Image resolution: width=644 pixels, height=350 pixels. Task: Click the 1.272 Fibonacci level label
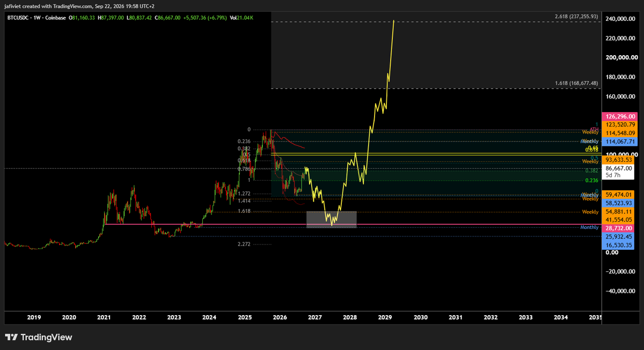coord(244,193)
